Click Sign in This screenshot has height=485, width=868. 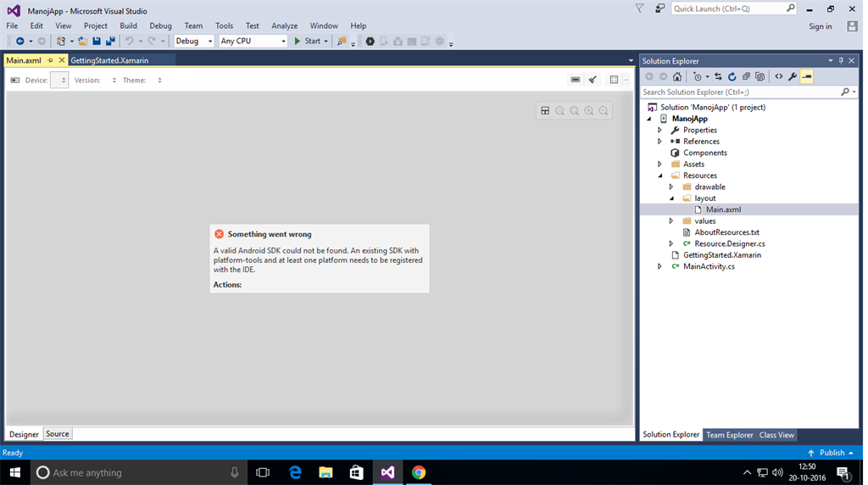[821, 26]
